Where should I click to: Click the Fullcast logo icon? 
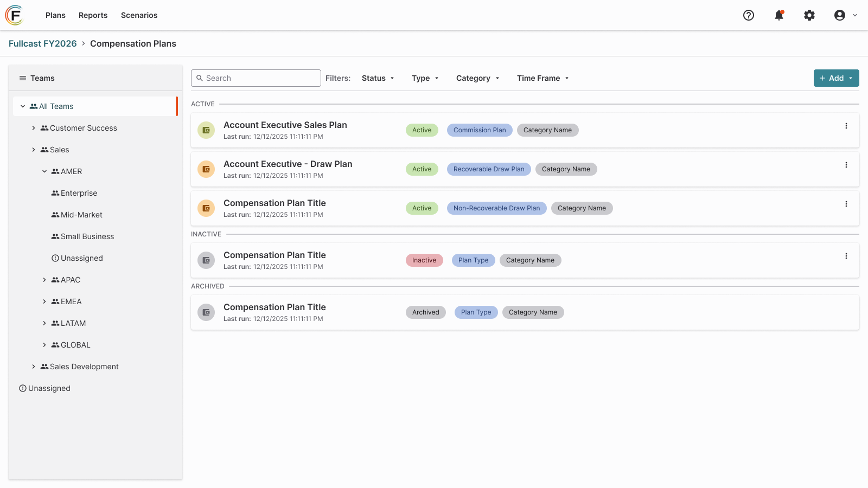tap(15, 15)
